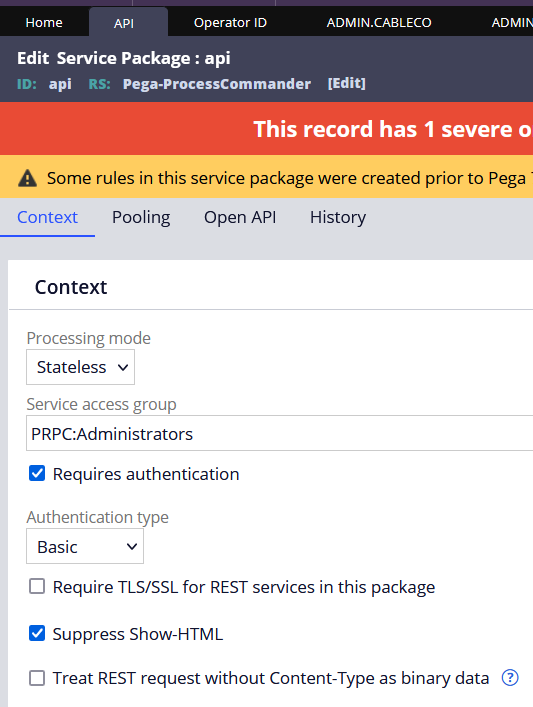
Task: Go to the Home tab
Action: pos(44,23)
